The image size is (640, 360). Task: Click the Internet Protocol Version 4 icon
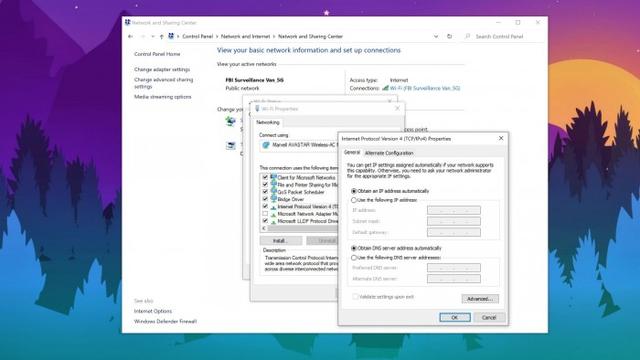click(273, 207)
